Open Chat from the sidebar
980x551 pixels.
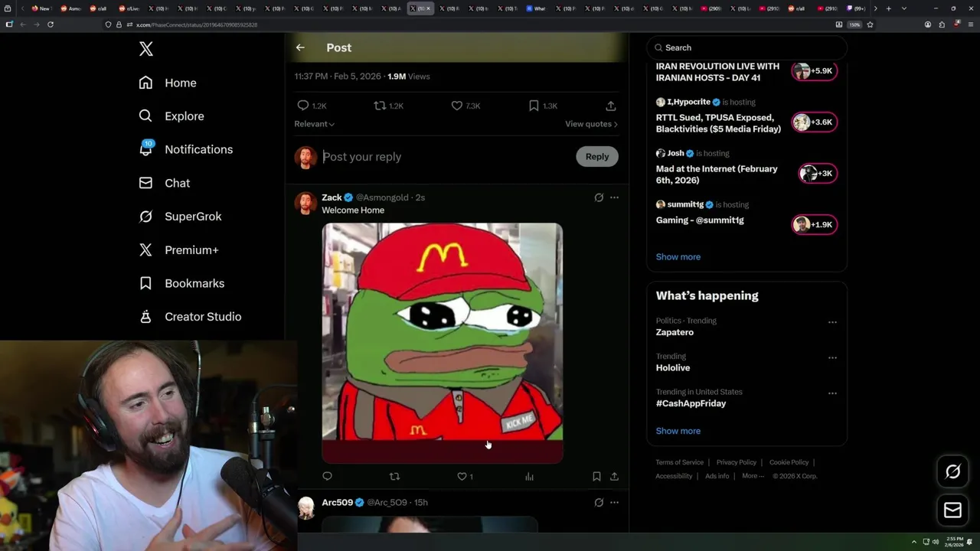pyautogui.click(x=164, y=183)
